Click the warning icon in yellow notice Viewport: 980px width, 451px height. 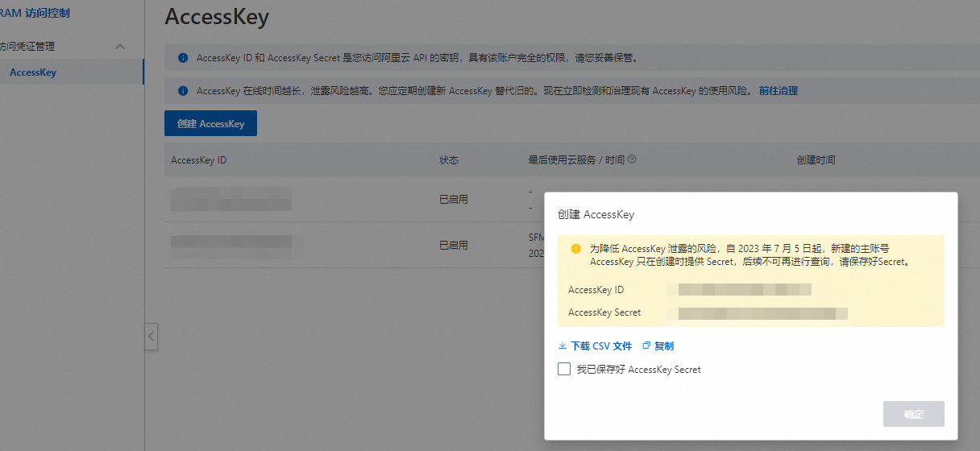tap(576, 249)
